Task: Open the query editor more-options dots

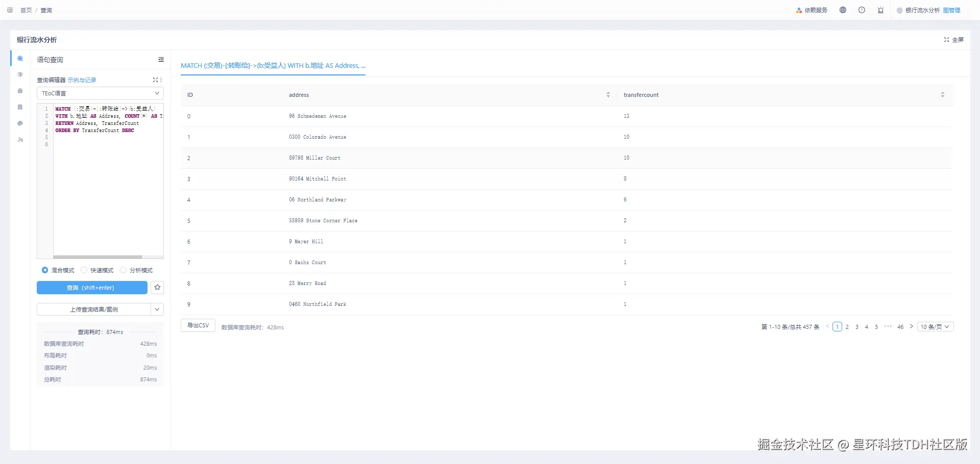Action: point(161,80)
